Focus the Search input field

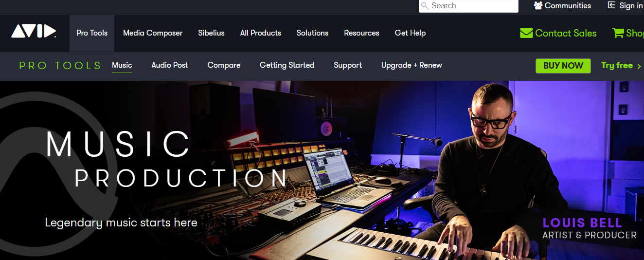[468, 6]
